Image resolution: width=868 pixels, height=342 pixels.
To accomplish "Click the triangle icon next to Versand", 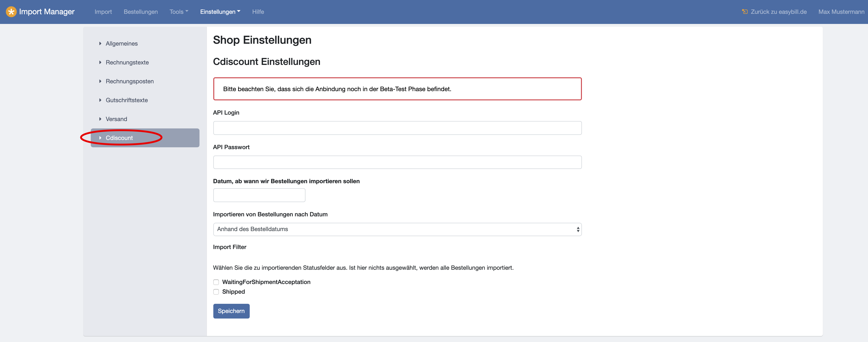I will pos(100,119).
